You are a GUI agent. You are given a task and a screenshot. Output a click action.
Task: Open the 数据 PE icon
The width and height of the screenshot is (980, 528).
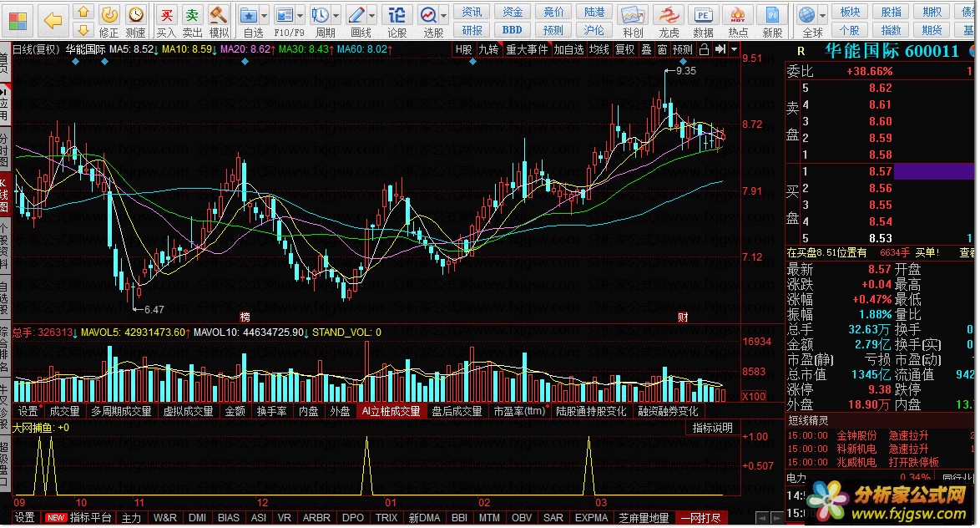703,15
